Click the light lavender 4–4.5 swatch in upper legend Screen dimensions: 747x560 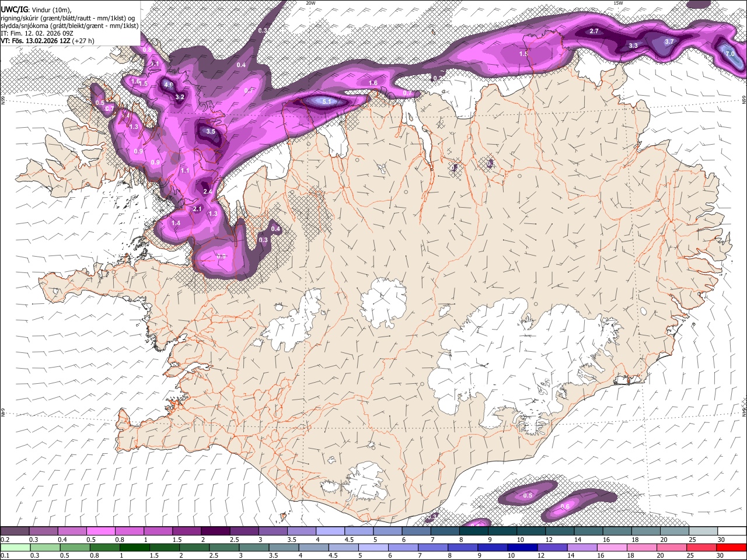[x=331, y=531]
